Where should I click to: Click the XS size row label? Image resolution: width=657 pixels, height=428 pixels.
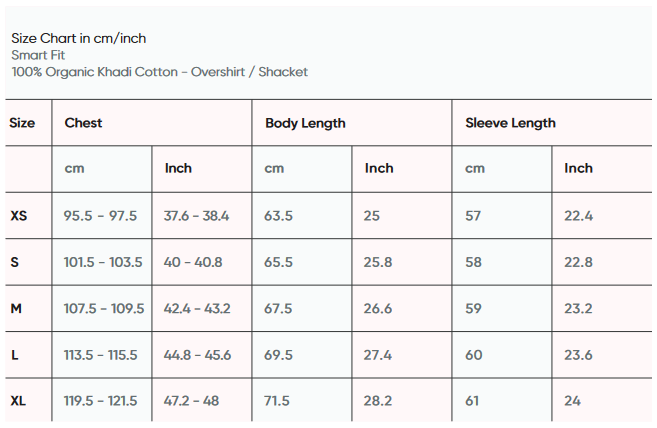19,216
